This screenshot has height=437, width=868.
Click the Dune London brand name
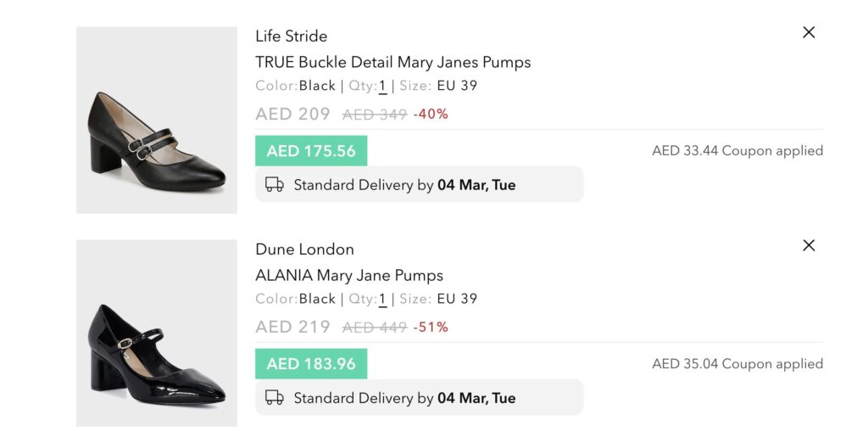pyautogui.click(x=304, y=249)
